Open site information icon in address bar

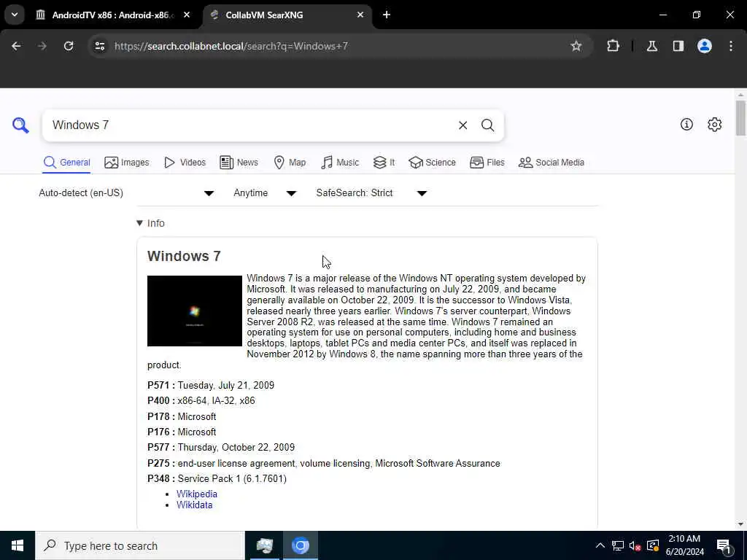click(x=99, y=46)
